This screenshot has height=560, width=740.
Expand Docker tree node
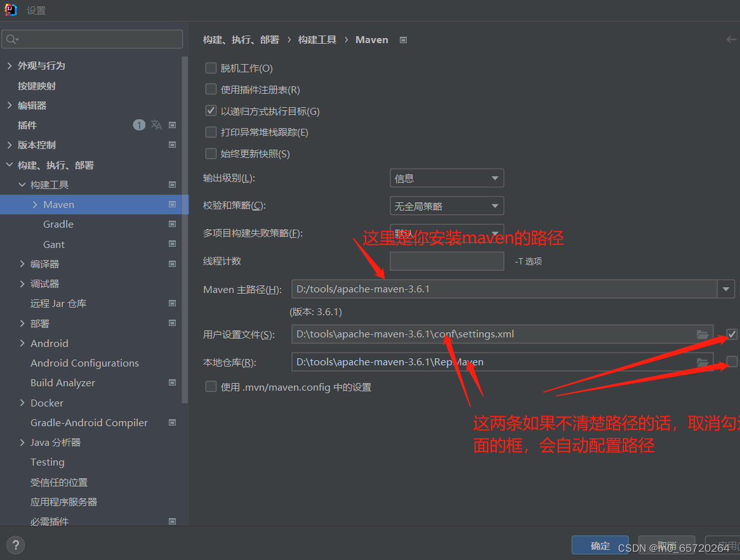coord(22,403)
